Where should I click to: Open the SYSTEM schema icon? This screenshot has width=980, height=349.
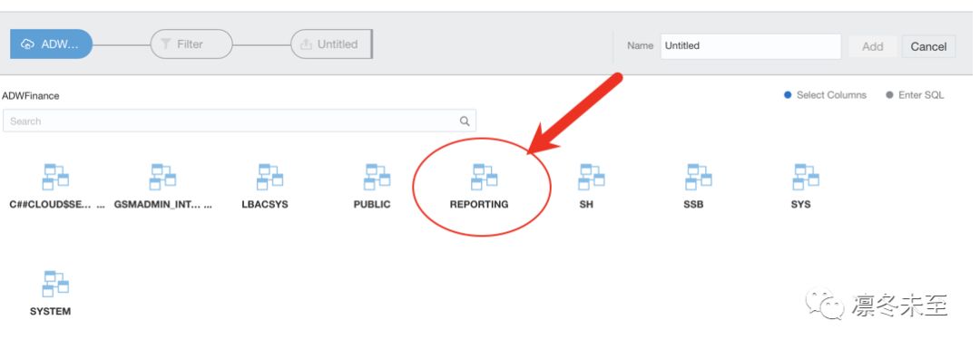tap(55, 284)
